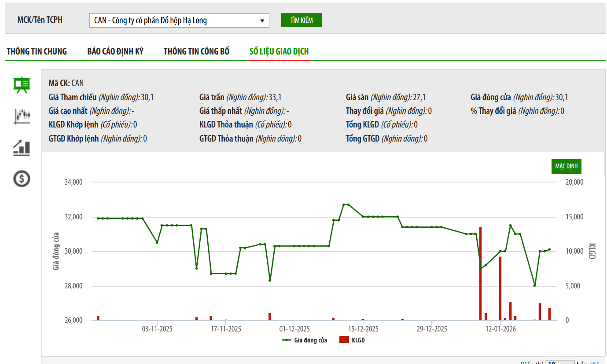Select the SỐ LIỆU GIAO DỊCH tab
This screenshot has width=607, height=364.
coord(279,51)
